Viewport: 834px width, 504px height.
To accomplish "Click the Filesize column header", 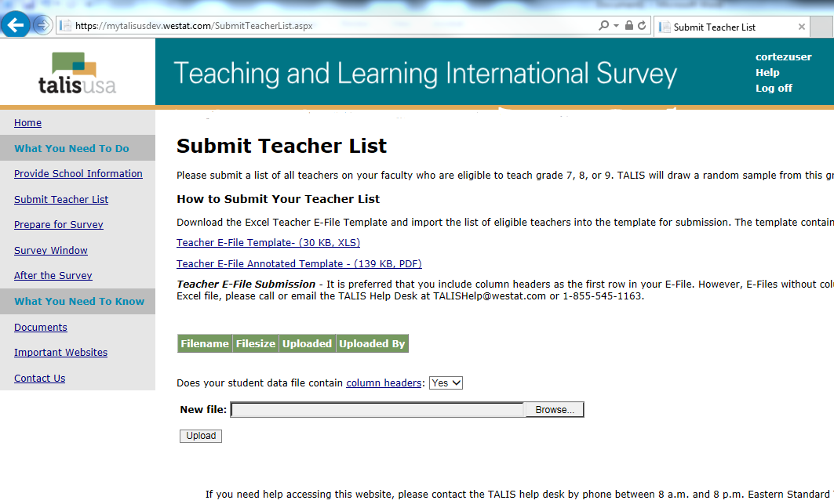I will pos(256,343).
